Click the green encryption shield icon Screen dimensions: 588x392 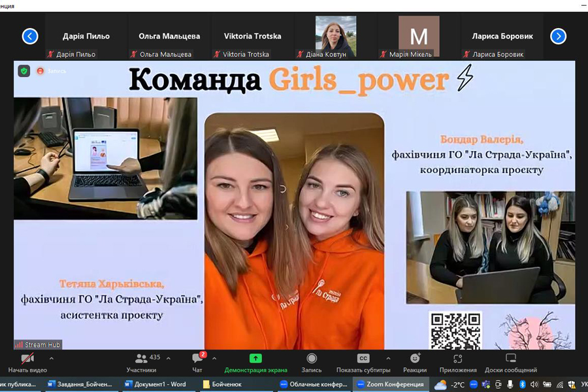pyautogui.click(x=24, y=71)
